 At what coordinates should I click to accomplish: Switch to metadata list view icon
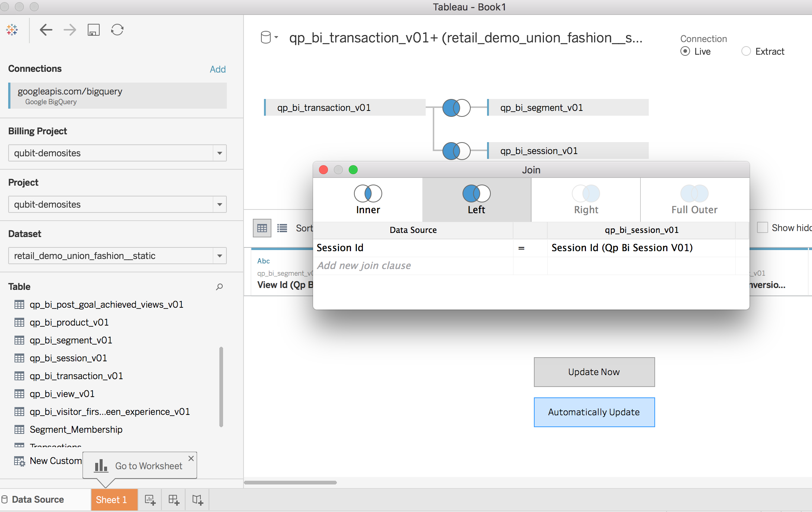(282, 228)
